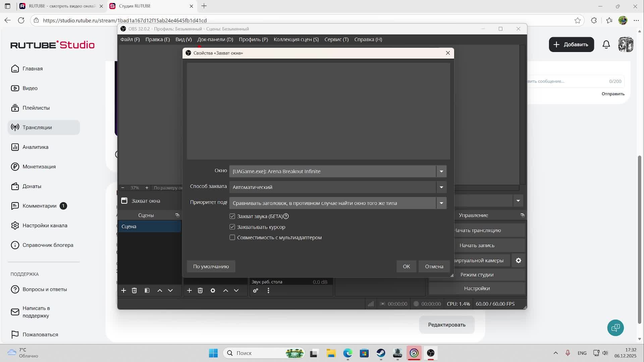Open the Док-панели (D) menu

coord(215,40)
